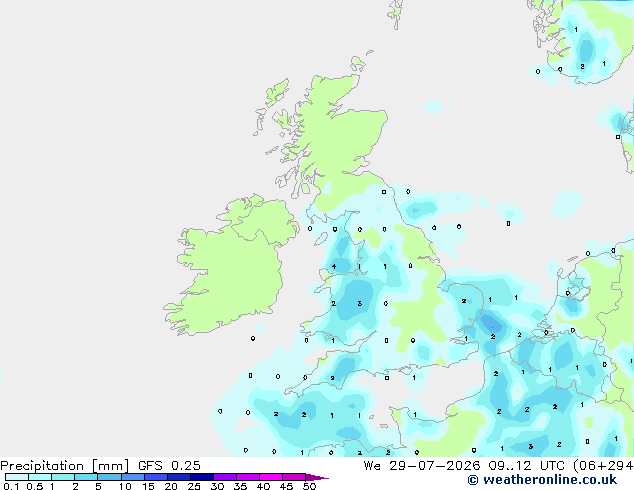
Task: Click the dark navy 25–30 mm legend swatch
Action: point(202,477)
